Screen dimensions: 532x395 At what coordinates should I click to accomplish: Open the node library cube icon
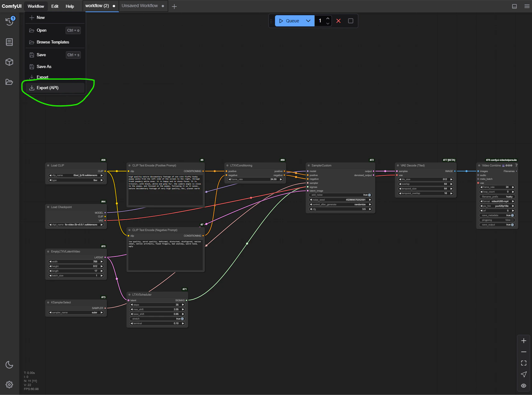[x=9, y=62]
